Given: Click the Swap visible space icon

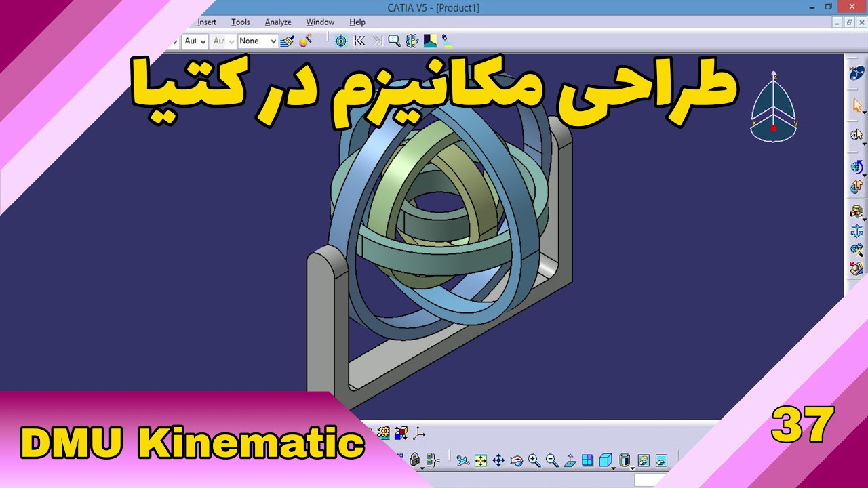Looking at the screenshot, I should point(661,460).
